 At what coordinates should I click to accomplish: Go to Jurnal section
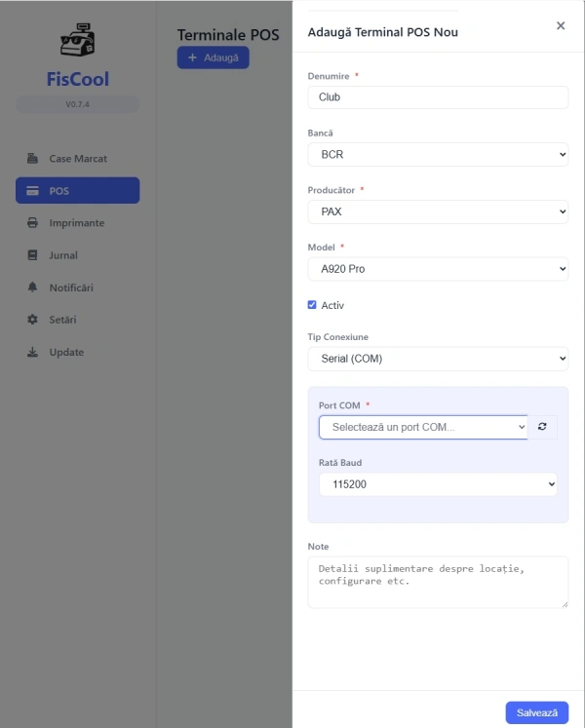pyautogui.click(x=78, y=255)
